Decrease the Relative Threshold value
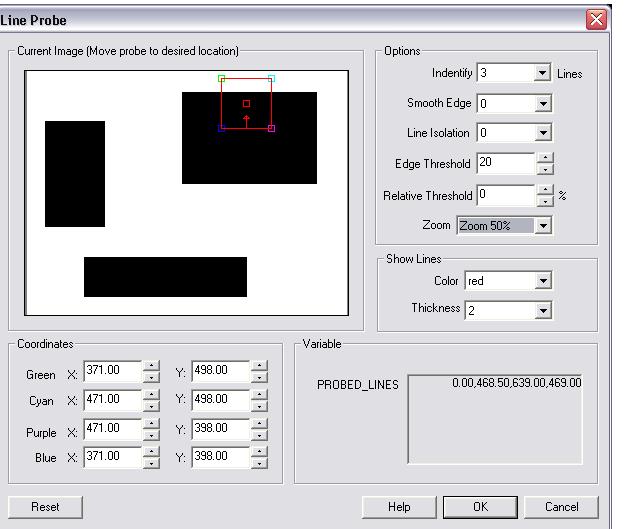This screenshot has height=529, width=640. (x=545, y=201)
